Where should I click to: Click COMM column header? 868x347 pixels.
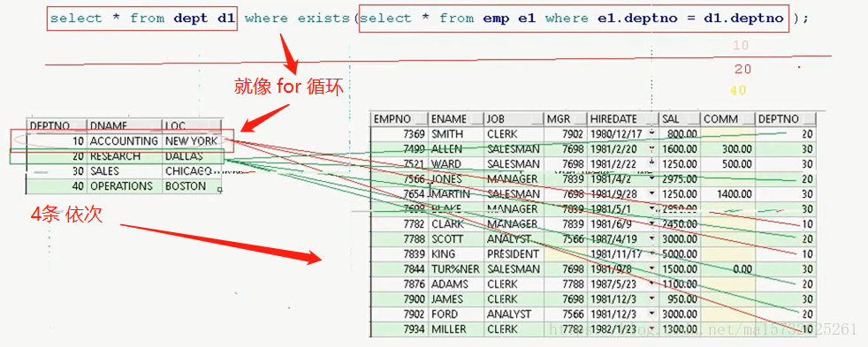click(x=727, y=119)
